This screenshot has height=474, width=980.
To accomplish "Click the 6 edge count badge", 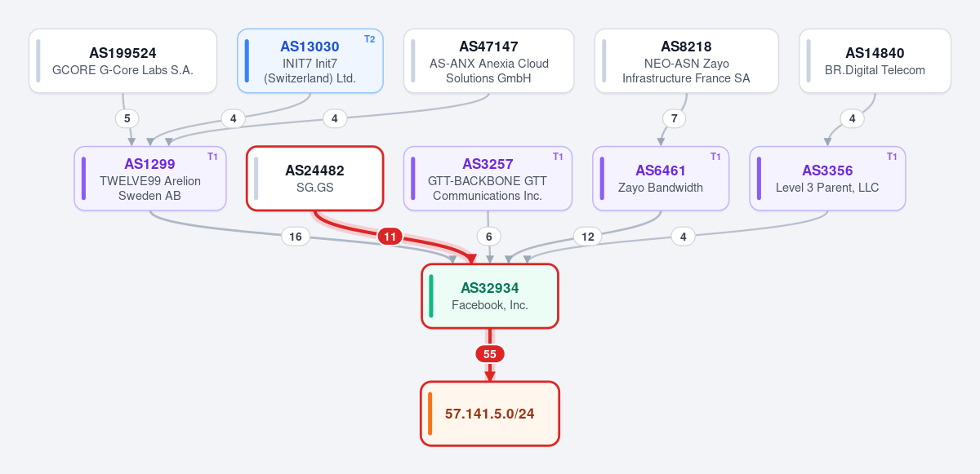I will 488,237.
